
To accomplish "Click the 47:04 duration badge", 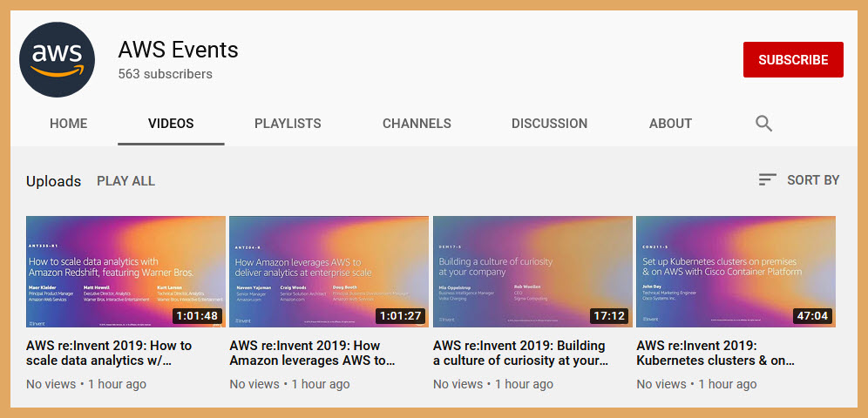I will 812,316.
